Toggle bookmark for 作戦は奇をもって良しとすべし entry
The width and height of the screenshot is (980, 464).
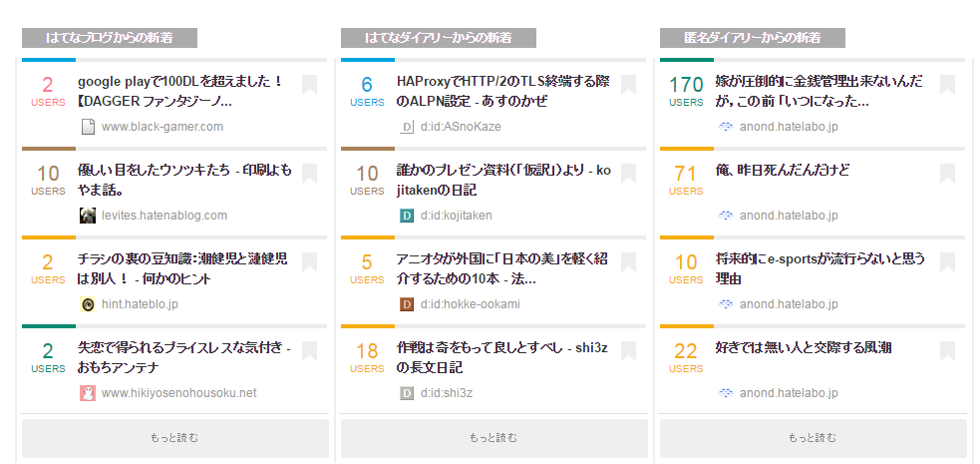[x=628, y=351]
